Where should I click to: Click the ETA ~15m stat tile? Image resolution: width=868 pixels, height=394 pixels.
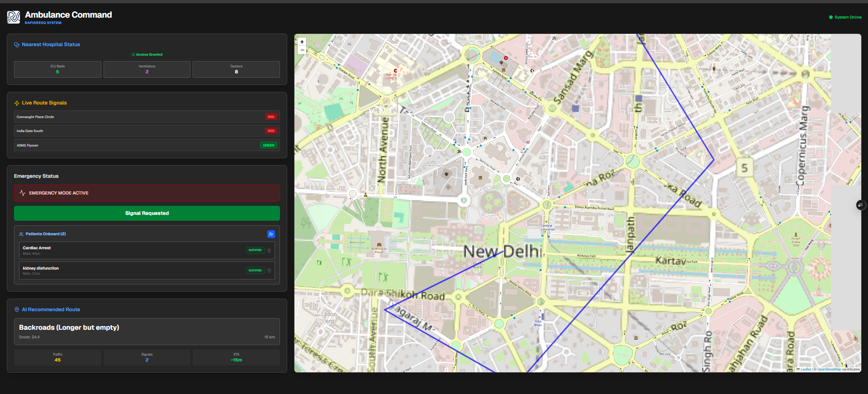[236, 357]
